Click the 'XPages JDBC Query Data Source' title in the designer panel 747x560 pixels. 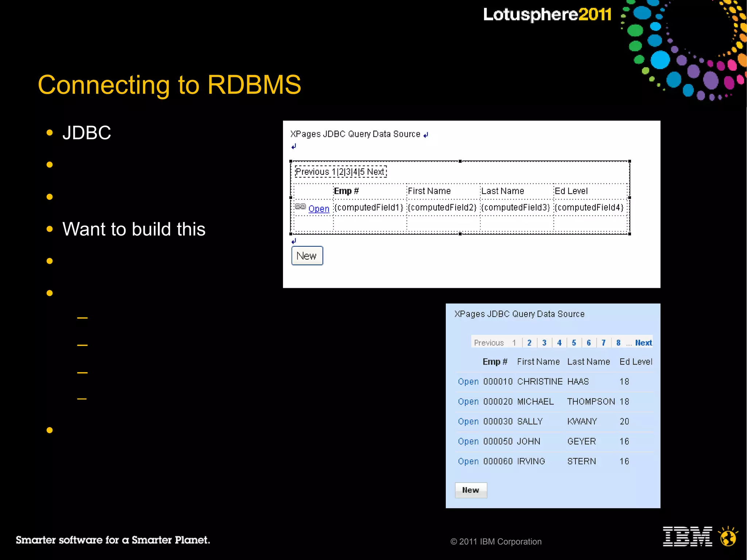(355, 134)
